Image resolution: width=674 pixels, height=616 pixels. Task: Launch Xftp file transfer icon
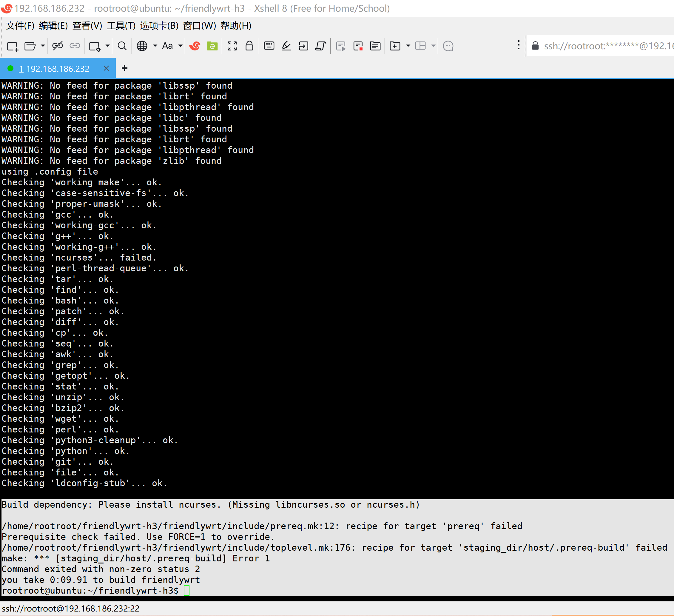pyautogui.click(x=212, y=46)
